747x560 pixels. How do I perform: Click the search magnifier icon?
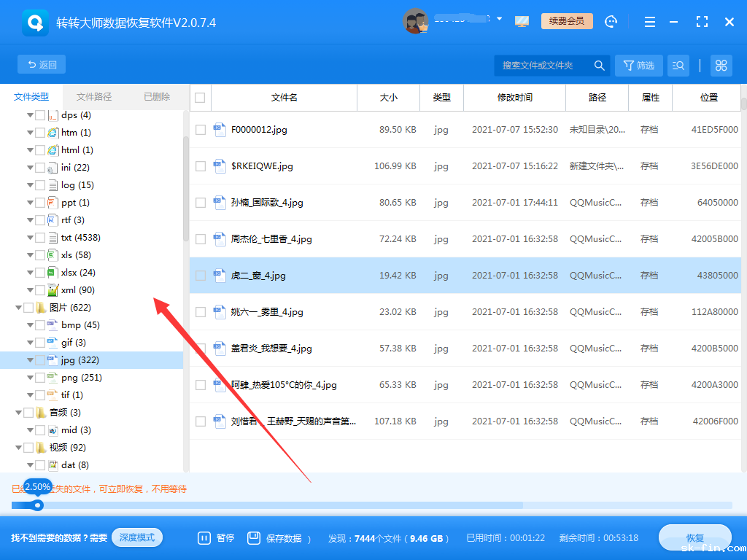coord(599,65)
